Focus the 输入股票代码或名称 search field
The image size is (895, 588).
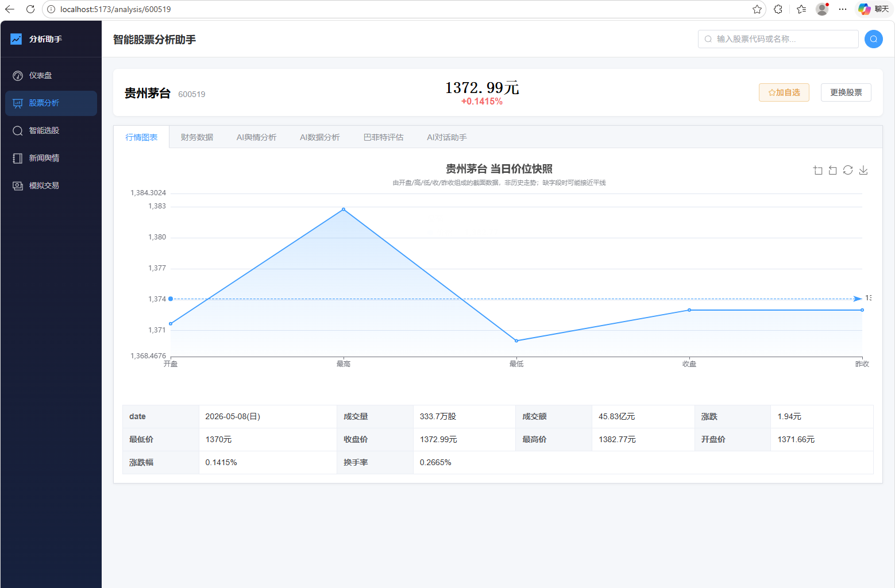[778, 39]
